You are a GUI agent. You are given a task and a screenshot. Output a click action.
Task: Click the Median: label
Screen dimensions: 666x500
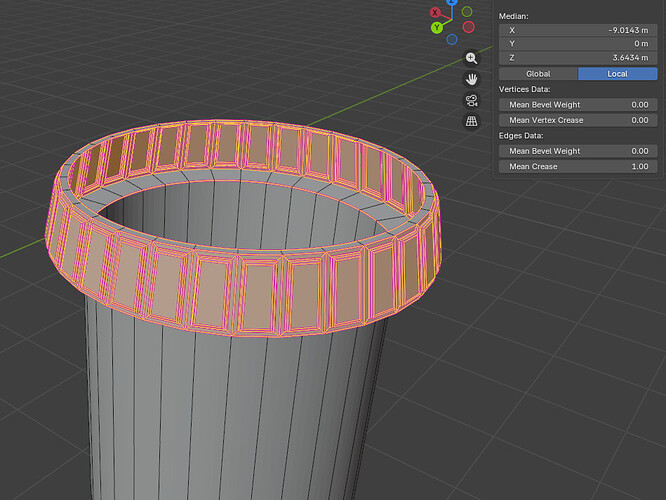click(514, 16)
